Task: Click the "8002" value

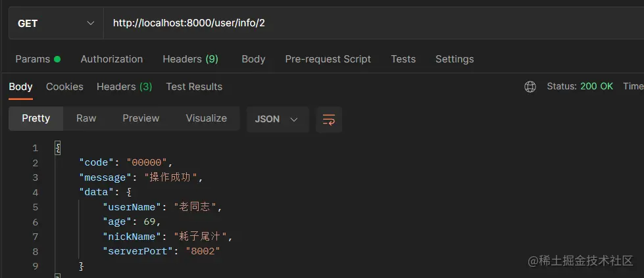Action: click(x=203, y=251)
